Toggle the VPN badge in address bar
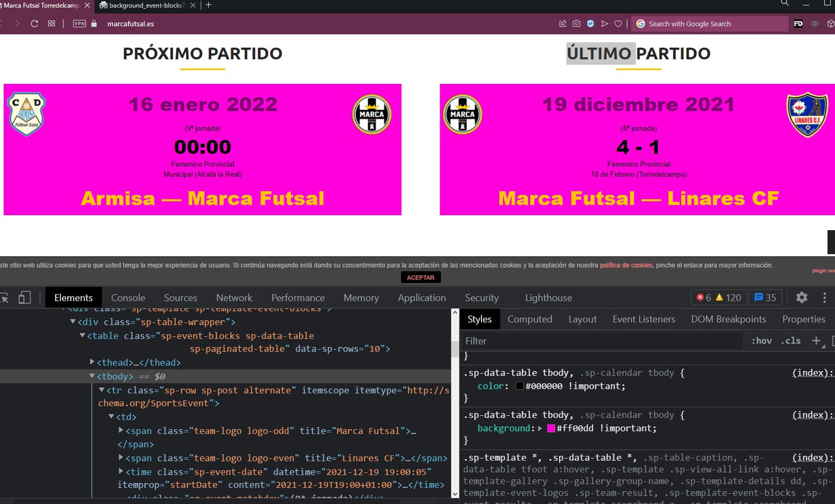835x504 pixels. pyautogui.click(x=80, y=23)
